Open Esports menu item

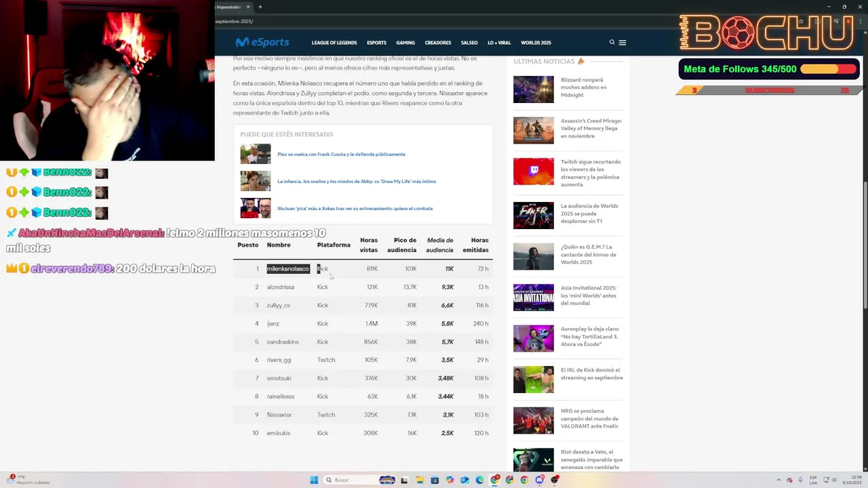tap(376, 43)
